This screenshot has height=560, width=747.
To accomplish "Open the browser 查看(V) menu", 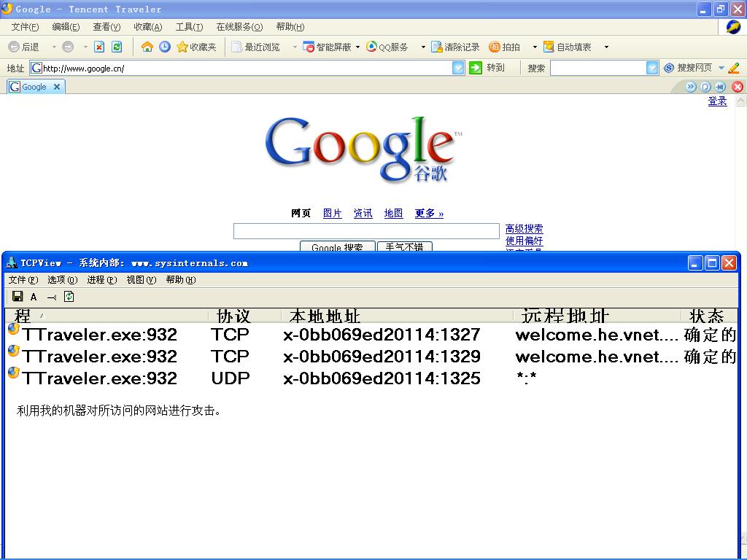I will point(107,27).
